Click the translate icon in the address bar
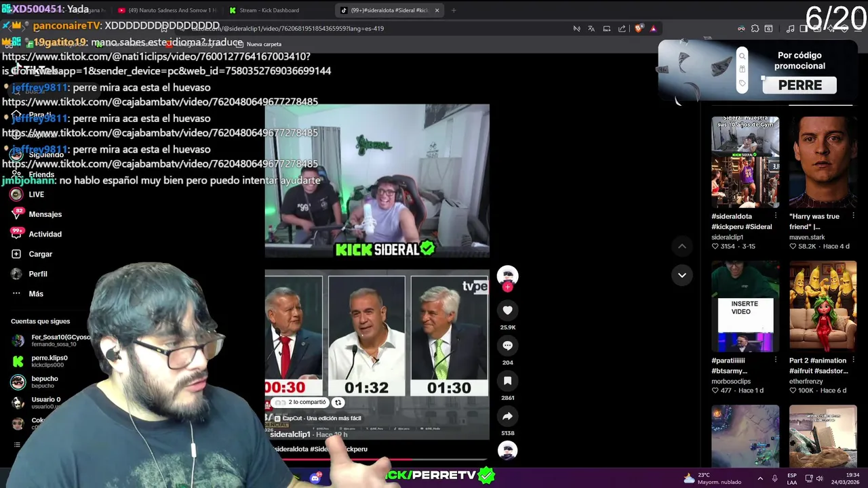This screenshot has width=868, height=488. [591, 28]
